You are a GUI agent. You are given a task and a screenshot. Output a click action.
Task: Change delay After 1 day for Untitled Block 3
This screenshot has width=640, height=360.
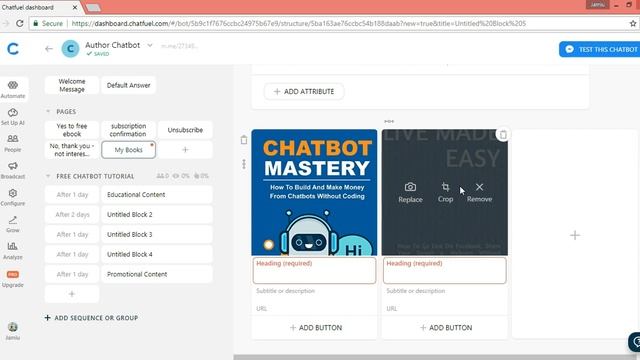[72, 234]
